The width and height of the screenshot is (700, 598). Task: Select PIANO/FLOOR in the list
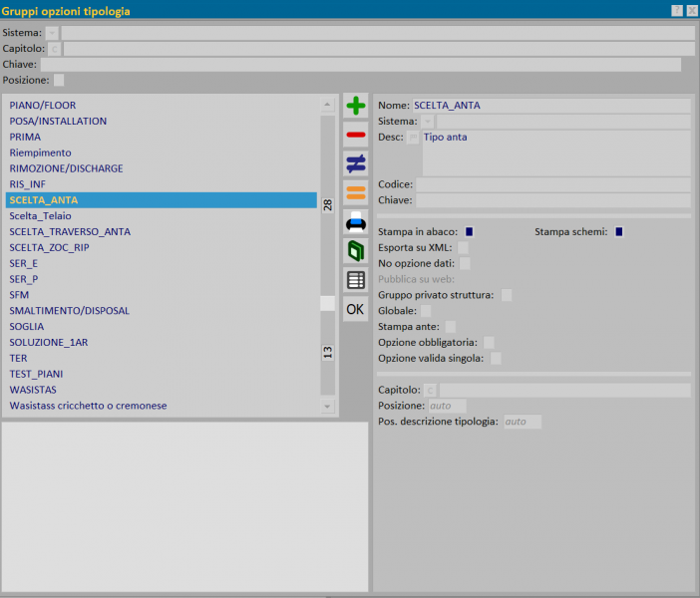point(162,106)
